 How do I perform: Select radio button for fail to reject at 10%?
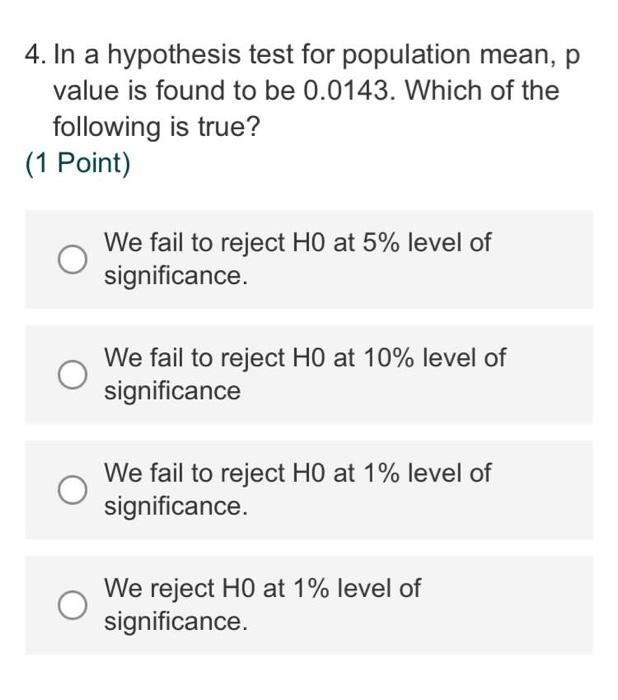click(x=72, y=375)
